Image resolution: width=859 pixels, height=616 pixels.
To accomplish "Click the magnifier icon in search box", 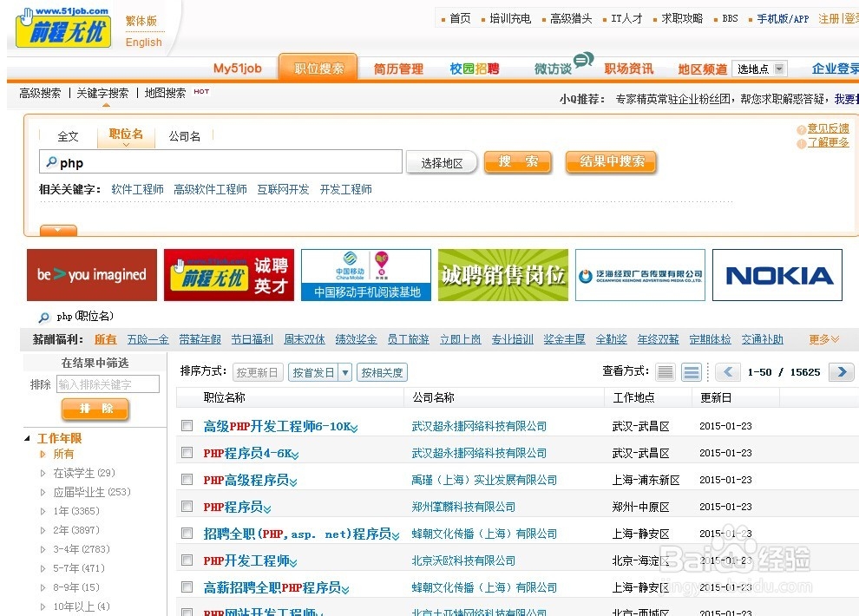I will (x=51, y=162).
